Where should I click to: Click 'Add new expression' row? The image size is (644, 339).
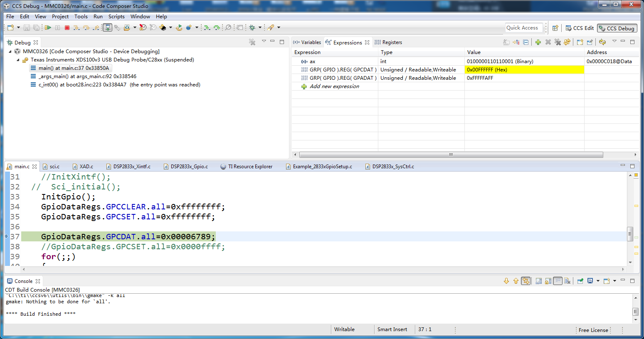[x=334, y=86]
